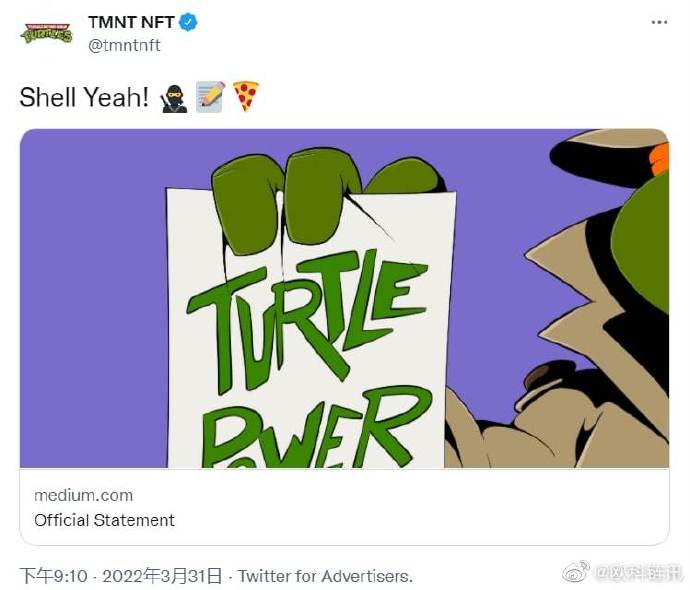Click the medium.com domain link
Viewport: 690px width, 590px height.
point(84,495)
